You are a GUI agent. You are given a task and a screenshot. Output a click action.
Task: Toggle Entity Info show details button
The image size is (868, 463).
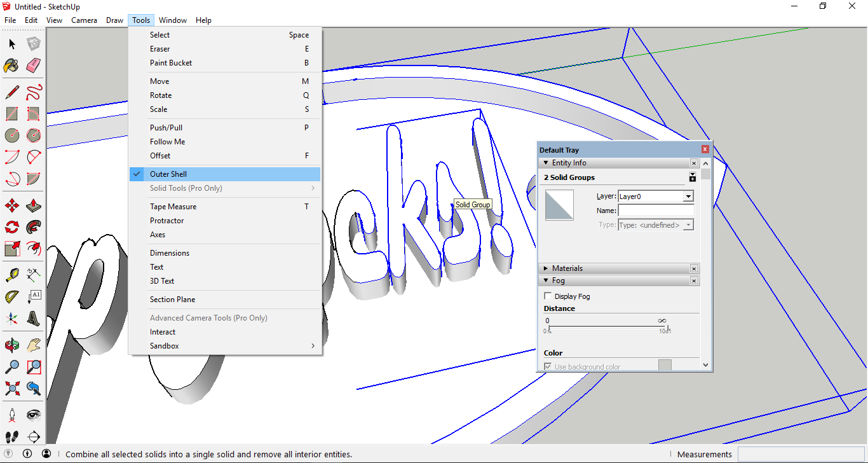[x=693, y=177]
